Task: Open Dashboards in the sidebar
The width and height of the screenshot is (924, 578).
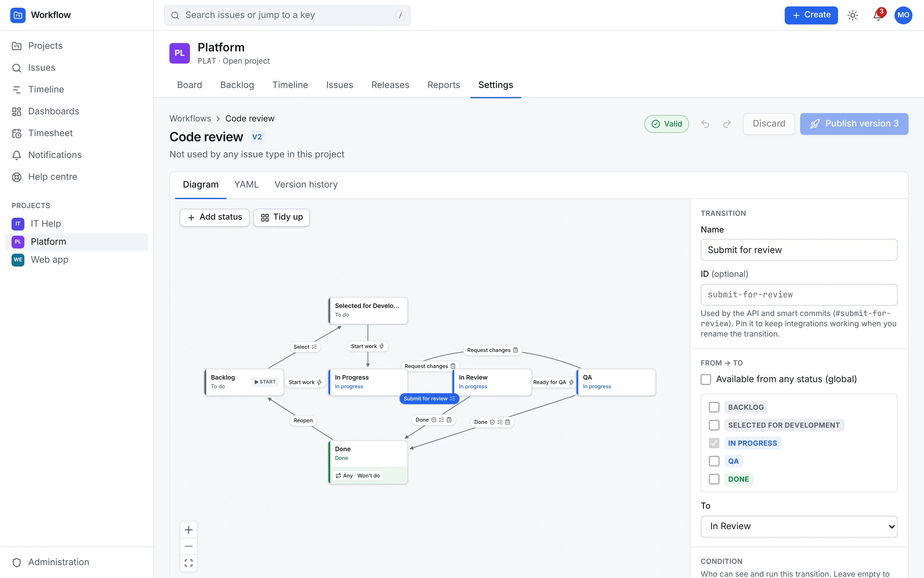Action: pos(77,111)
